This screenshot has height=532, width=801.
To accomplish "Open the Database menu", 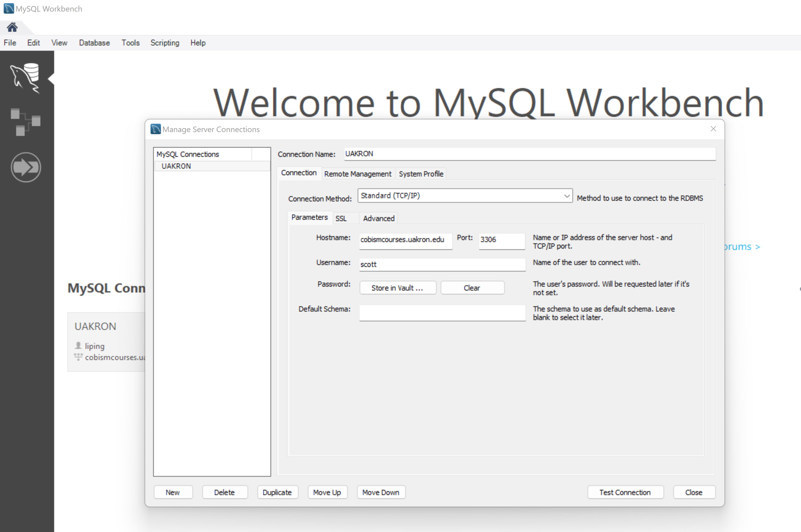I will 94,43.
